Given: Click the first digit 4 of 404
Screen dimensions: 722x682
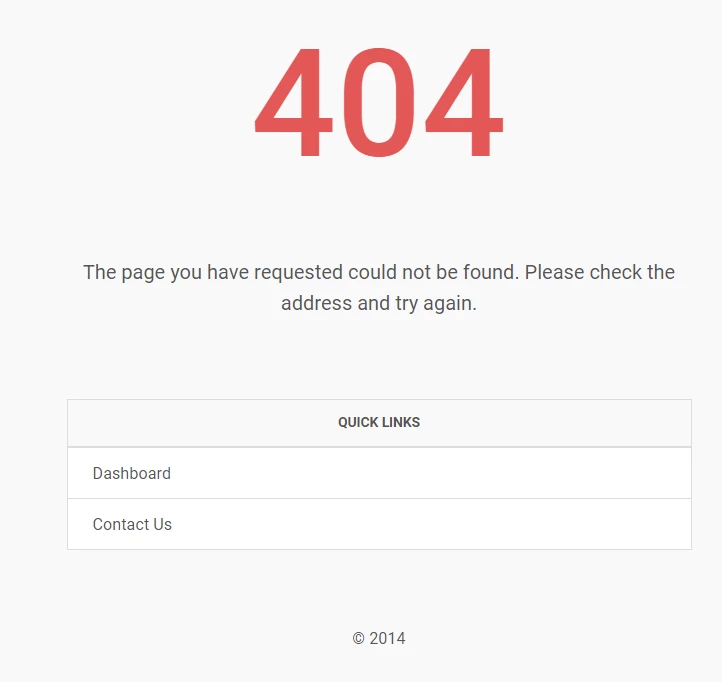Looking at the screenshot, I should point(294,102).
